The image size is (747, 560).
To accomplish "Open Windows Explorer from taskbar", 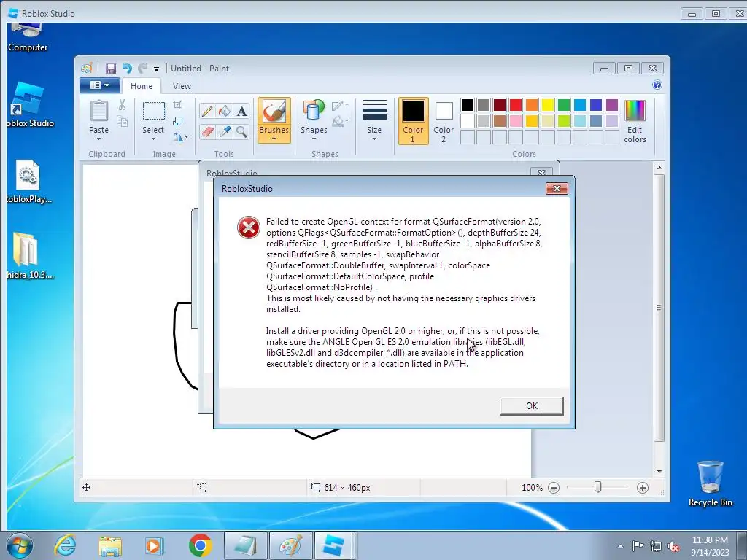I will point(110,545).
